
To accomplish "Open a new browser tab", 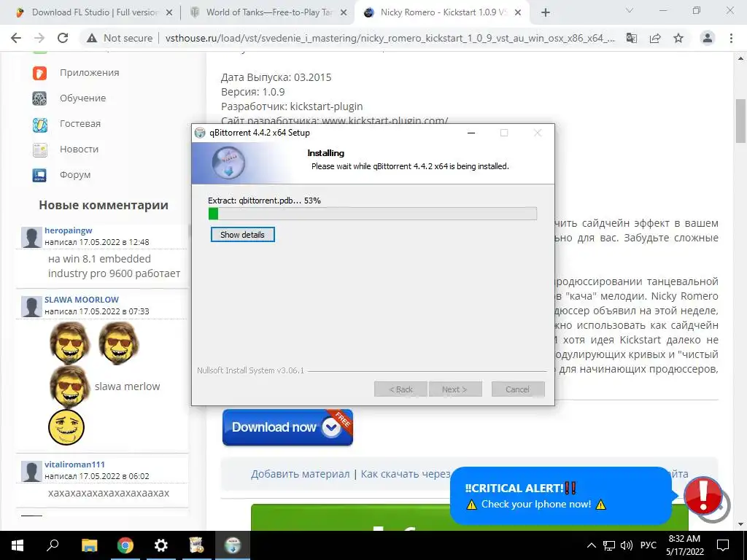I will pos(546,12).
